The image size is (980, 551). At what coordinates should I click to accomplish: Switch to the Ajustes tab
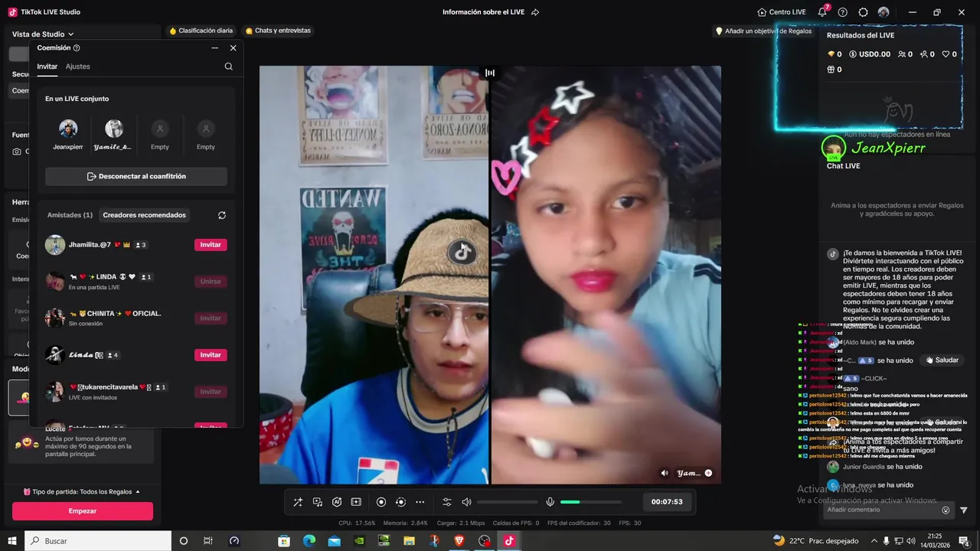click(78, 67)
